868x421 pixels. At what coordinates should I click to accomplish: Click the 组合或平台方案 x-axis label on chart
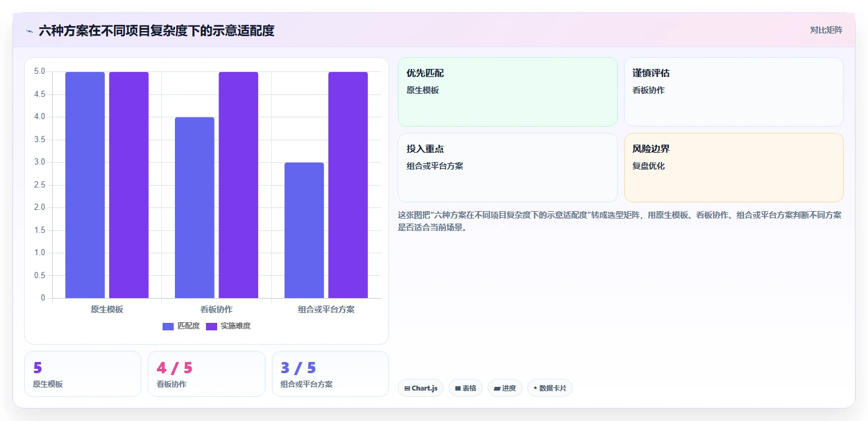coord(326,309)
